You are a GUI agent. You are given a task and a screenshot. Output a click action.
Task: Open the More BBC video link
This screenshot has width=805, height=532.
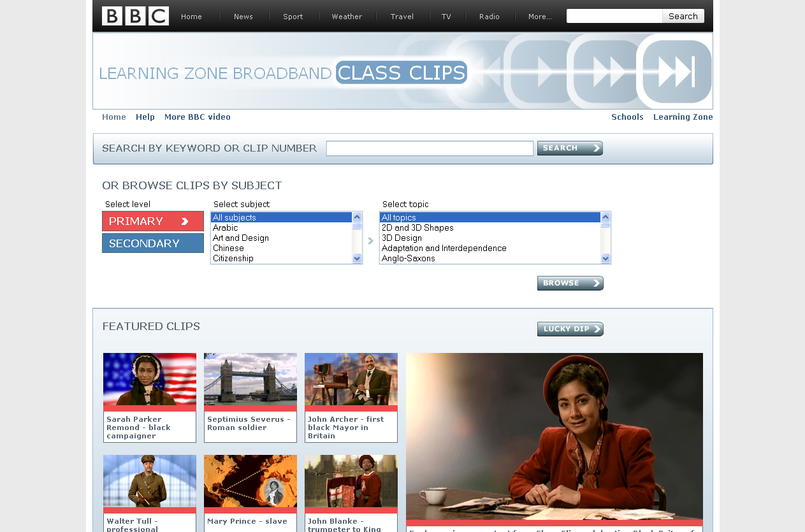198,117
